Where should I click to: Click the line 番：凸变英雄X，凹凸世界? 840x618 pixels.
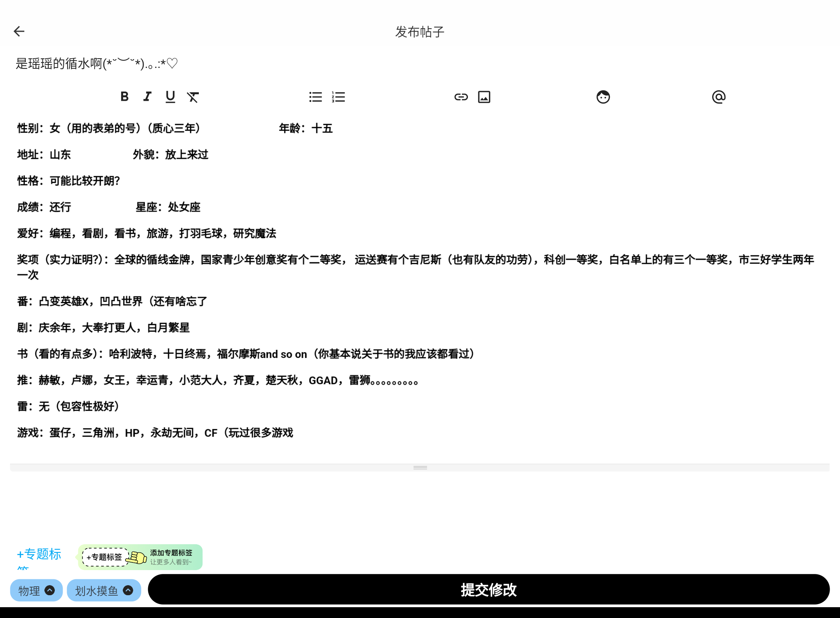(x=112, y=301)
